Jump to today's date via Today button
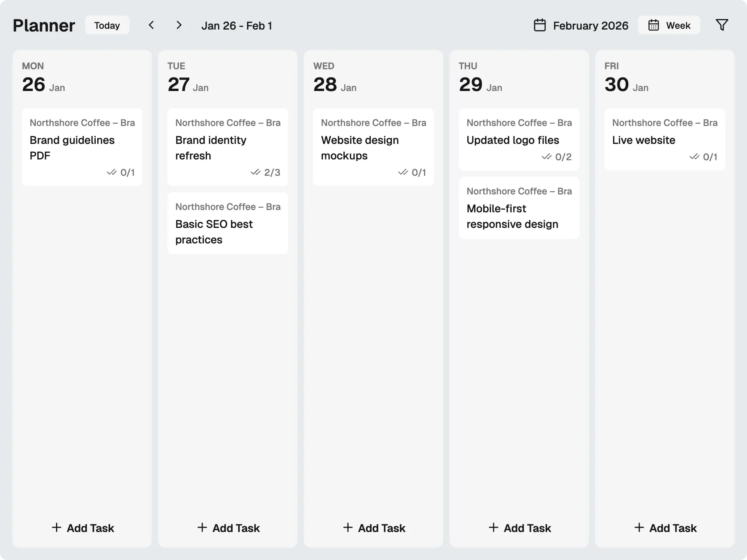Image resolution: width=747 pixels, height=560 pixels. pyautogui.click(x=107, y=25)
